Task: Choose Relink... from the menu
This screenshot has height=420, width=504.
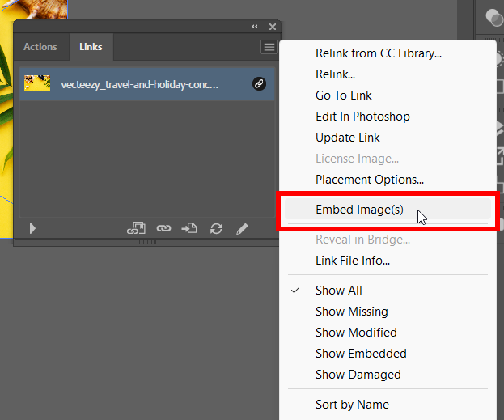Action: (335, 74)
